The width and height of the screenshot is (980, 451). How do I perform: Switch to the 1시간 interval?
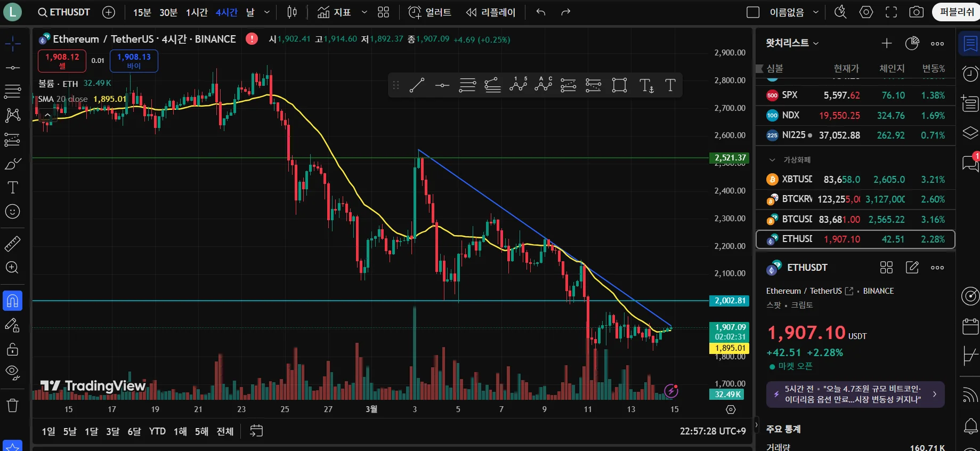tap(197, 12)
